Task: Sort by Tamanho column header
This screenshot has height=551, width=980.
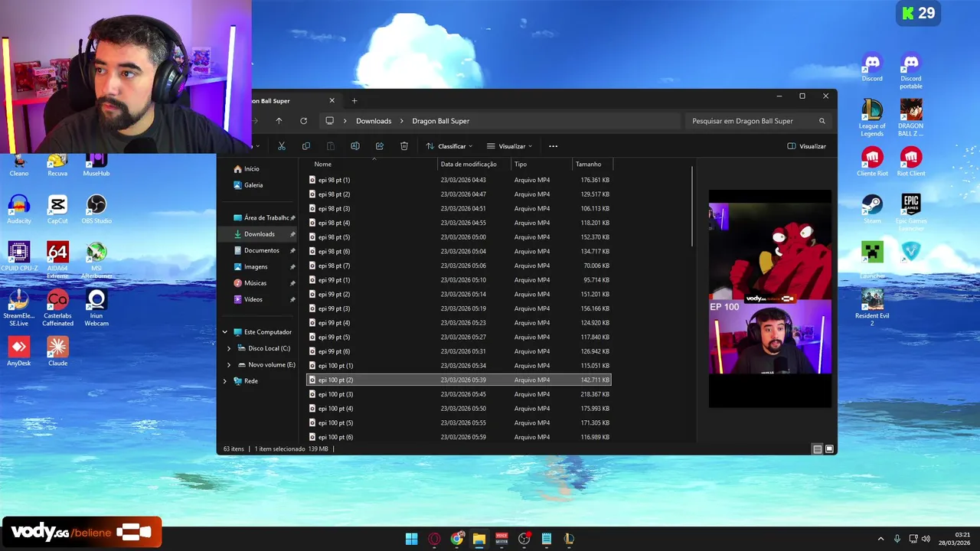Action: (593, 164)
